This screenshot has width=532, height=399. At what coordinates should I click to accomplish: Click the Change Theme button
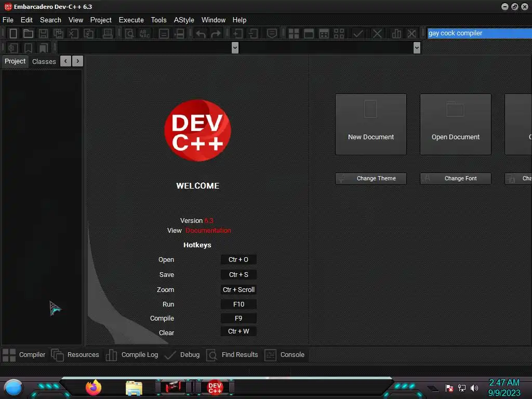(371, 179)
